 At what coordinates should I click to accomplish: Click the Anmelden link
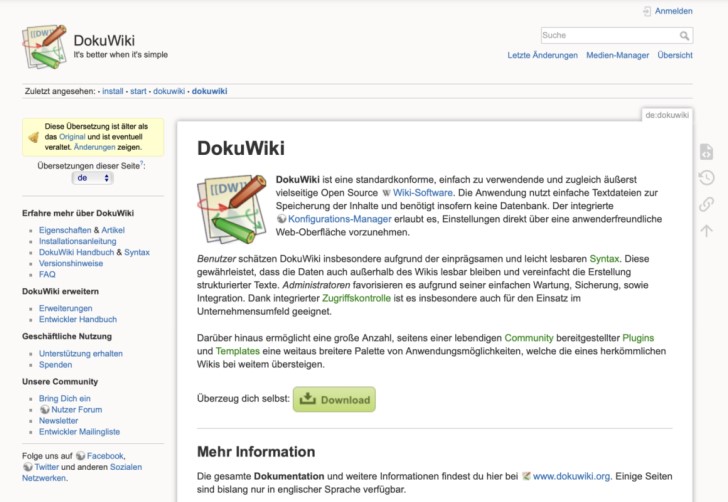click(674, 11)
